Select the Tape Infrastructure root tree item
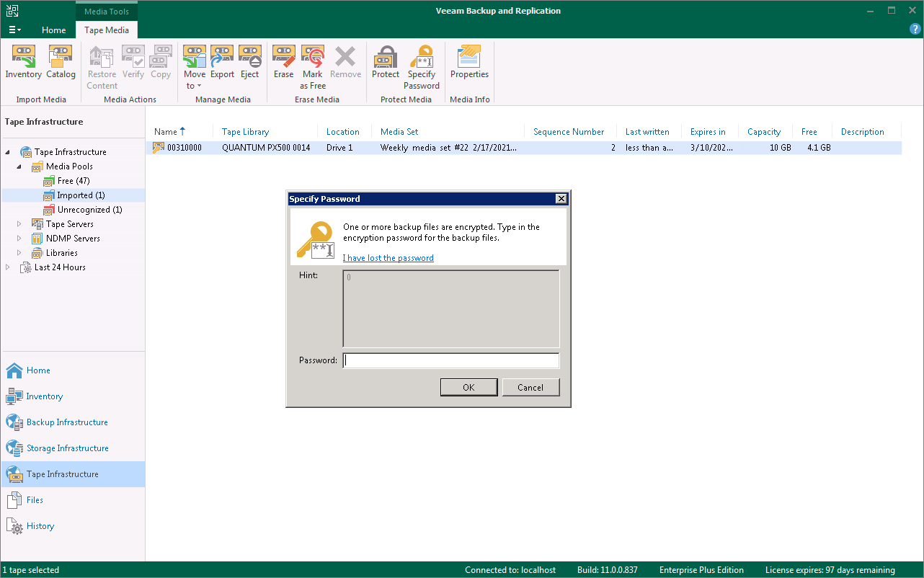 [70, 152]
